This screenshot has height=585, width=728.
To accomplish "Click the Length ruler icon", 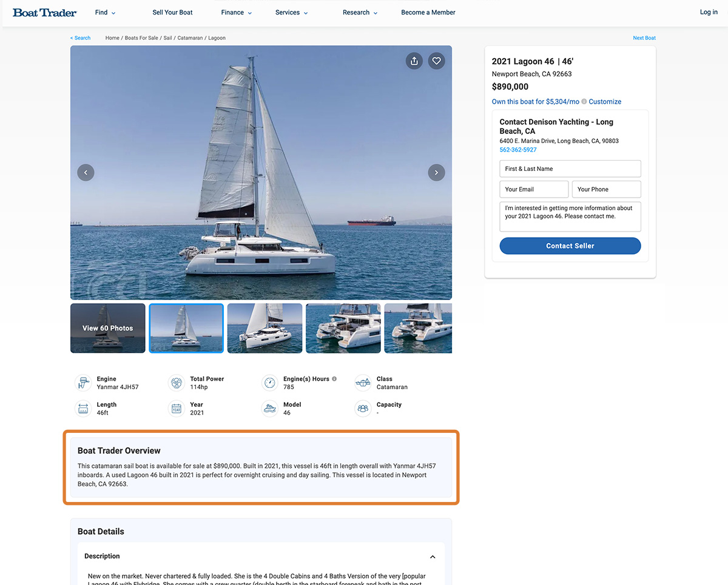I will click(x=83, y=409).
